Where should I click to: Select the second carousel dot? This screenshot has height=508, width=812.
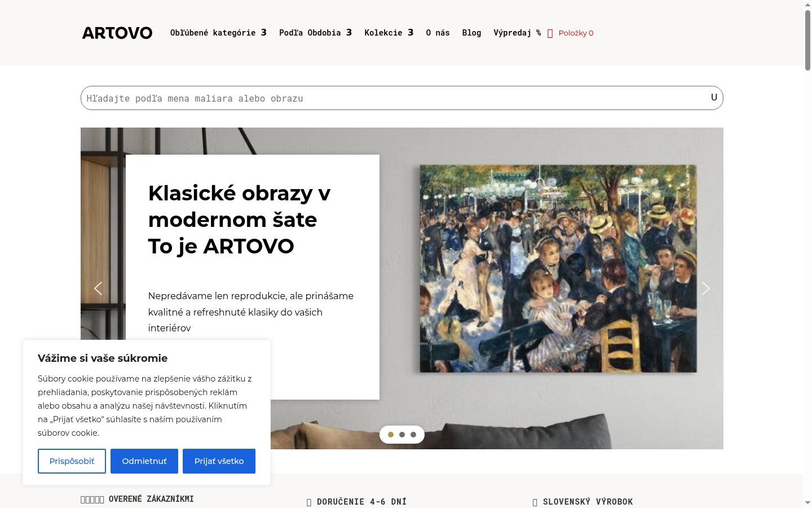(402, 435)
